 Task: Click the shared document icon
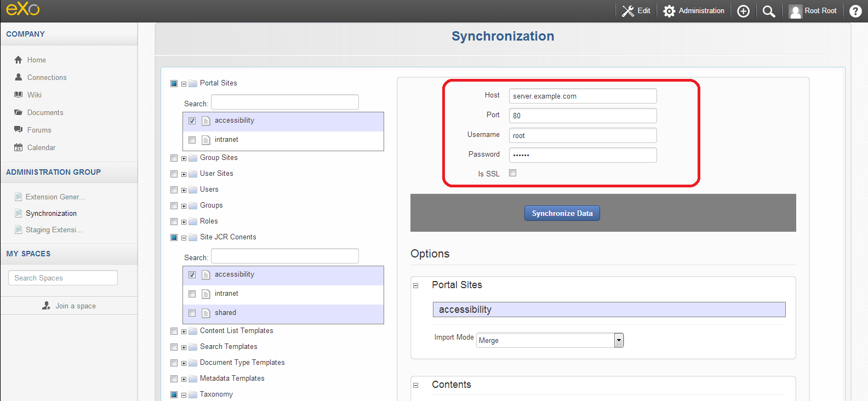206,313
